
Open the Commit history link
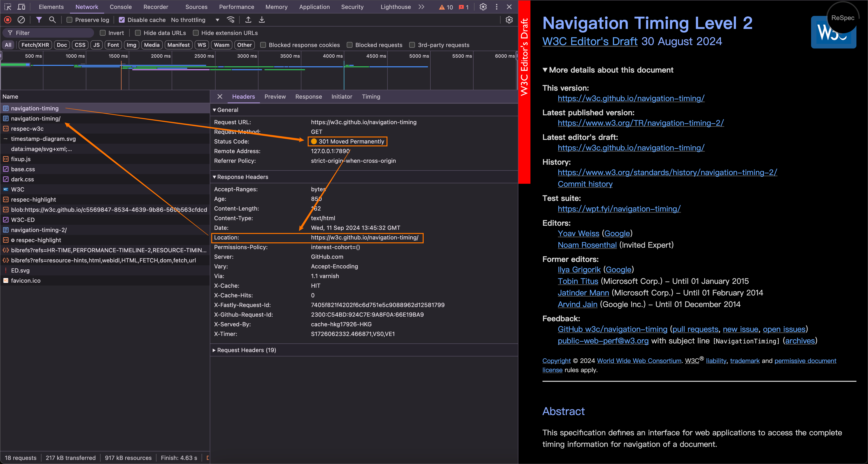585,184
